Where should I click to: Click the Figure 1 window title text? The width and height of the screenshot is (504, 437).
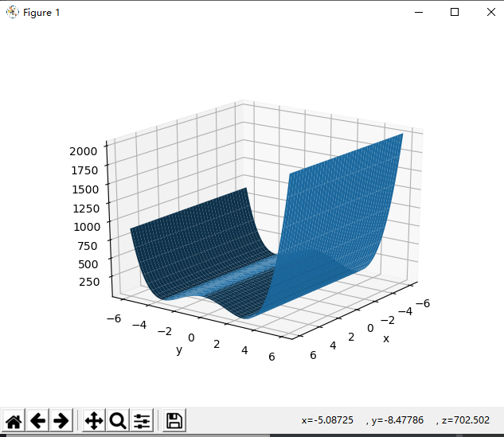click(41, 13)
